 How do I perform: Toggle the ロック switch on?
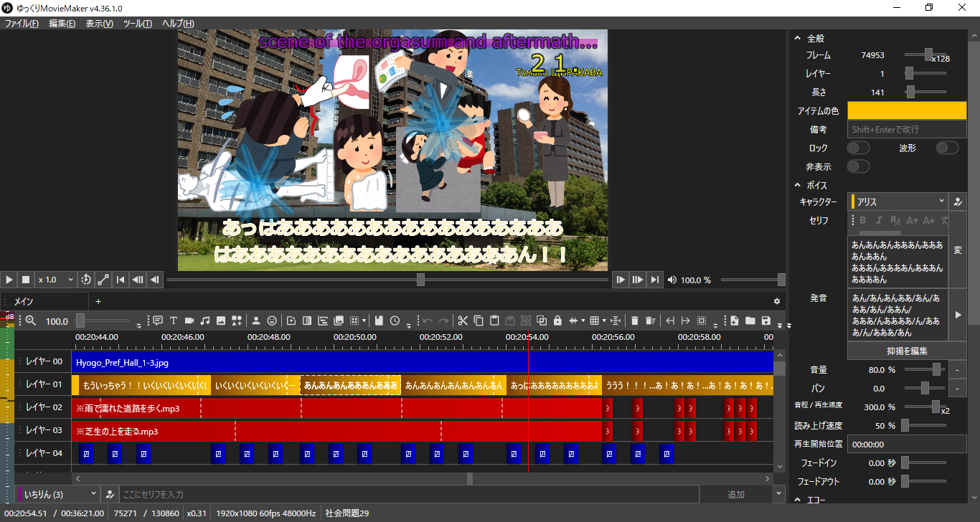coord(858,148)
